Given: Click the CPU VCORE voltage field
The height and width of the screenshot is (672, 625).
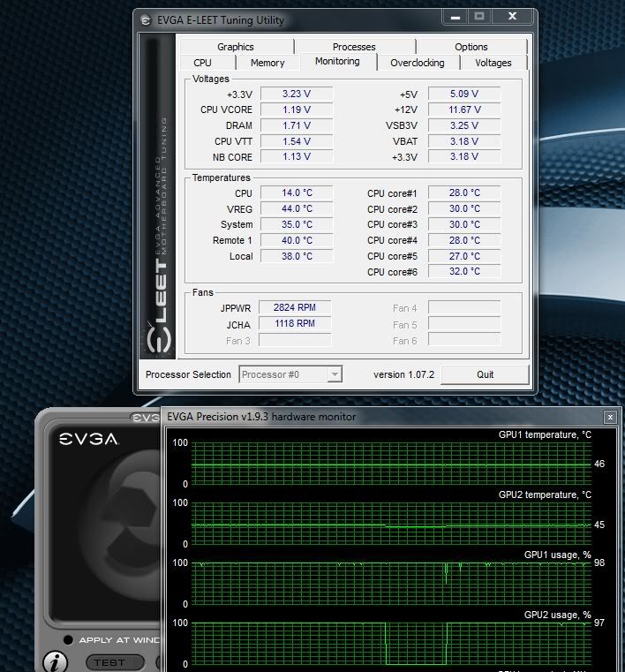Looking at the screenshot, I should (307, 109).
